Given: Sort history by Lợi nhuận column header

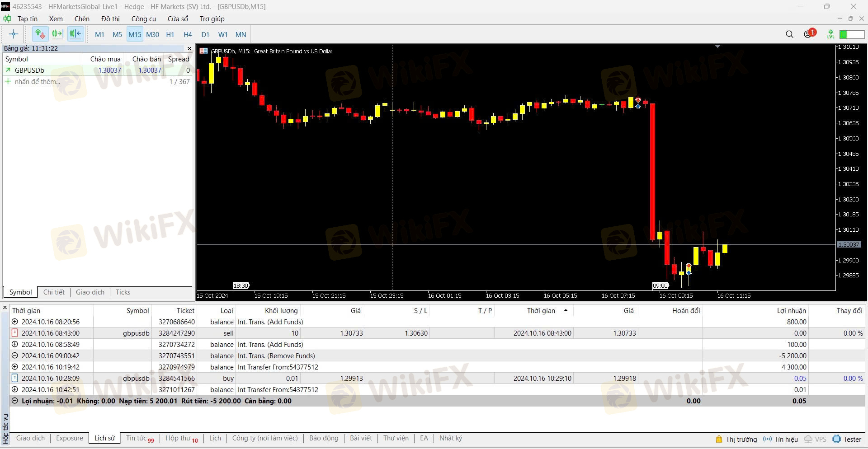Looking at the screenshot, I should coord(791,310).
